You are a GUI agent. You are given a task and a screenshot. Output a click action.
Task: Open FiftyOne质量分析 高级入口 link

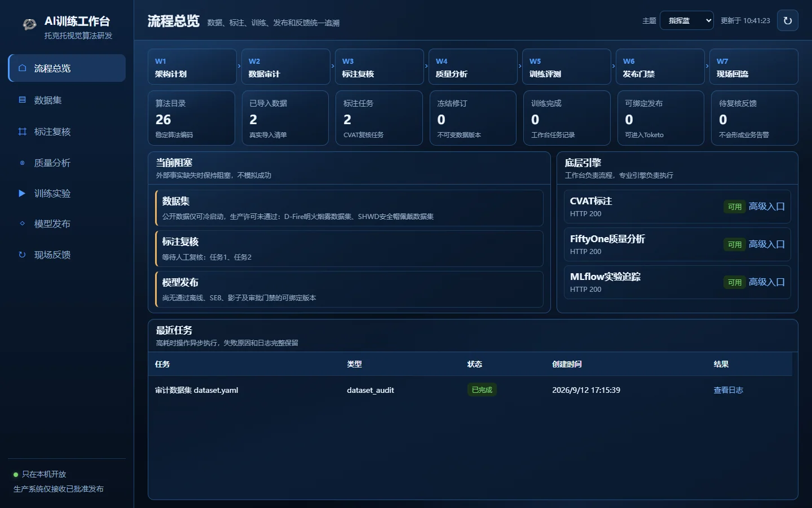point(766,244)
